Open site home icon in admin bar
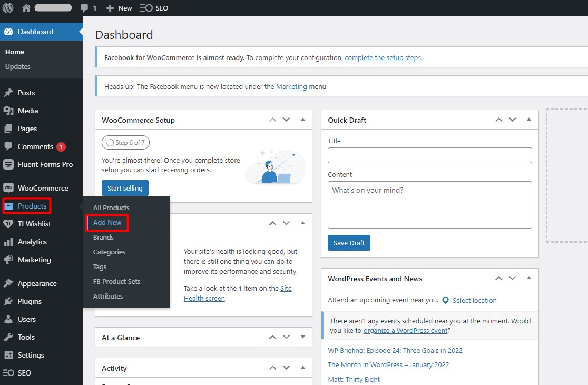This screenshot has width=588, height=385. 26,8
